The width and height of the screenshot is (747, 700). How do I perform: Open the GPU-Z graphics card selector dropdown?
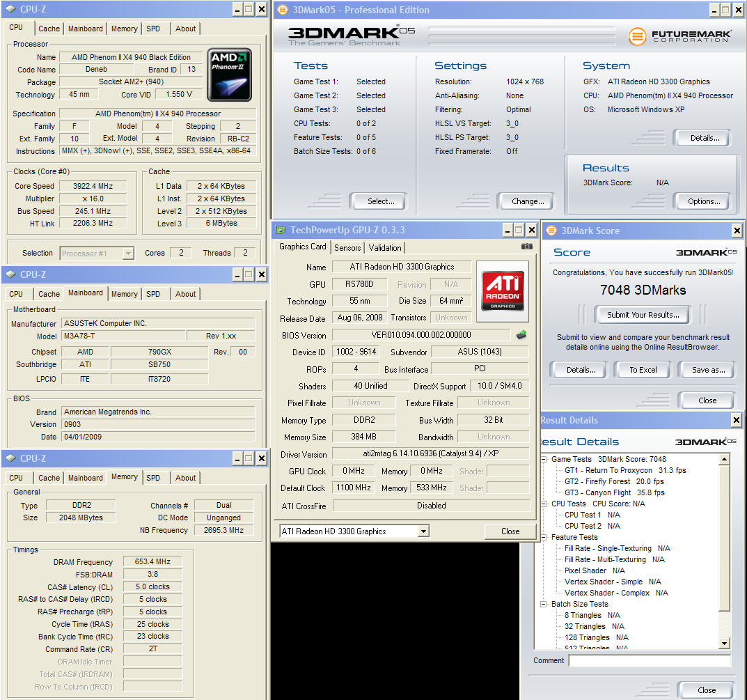[x=423, y=531]
